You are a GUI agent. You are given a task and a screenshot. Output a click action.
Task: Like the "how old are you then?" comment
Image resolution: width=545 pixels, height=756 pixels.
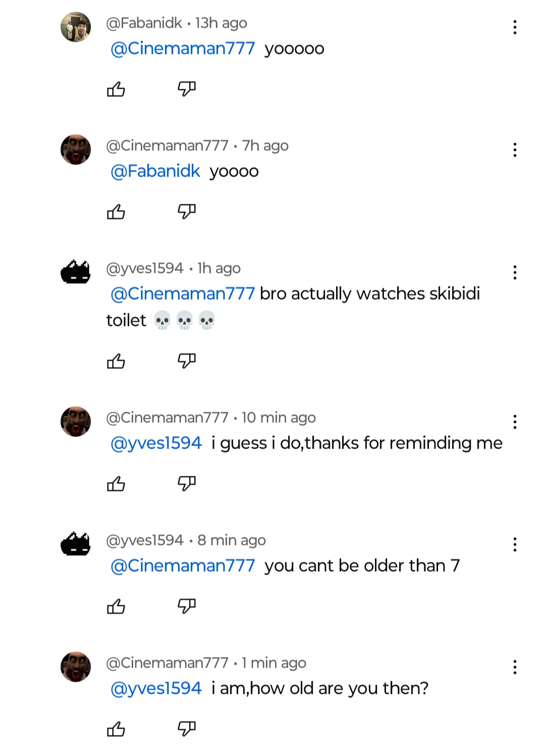pyautogui.click(x=116, y=729)
